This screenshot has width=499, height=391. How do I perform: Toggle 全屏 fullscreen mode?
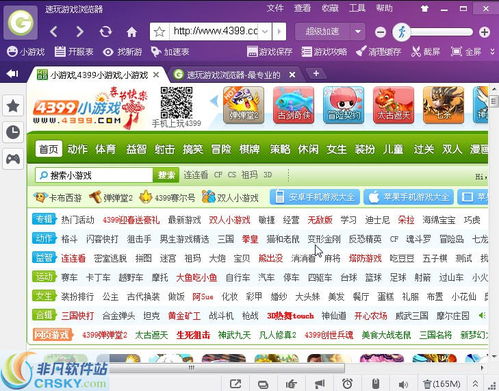point(466,52)
